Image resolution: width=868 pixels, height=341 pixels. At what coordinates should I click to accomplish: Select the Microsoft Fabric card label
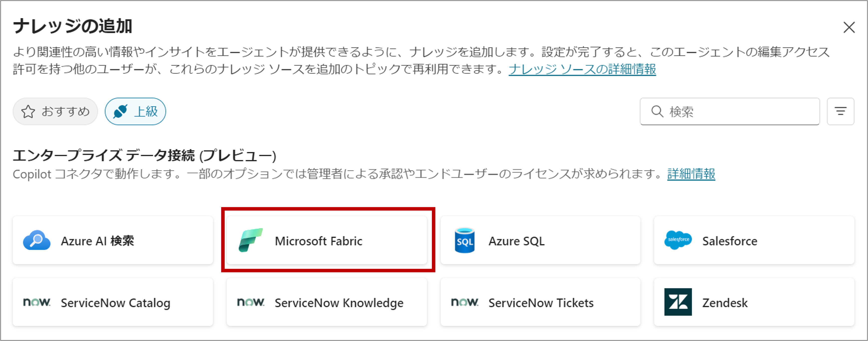319,241
